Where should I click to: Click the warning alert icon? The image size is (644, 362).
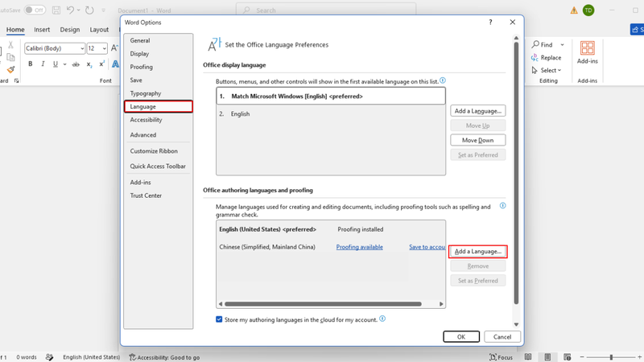coord(574,10)
